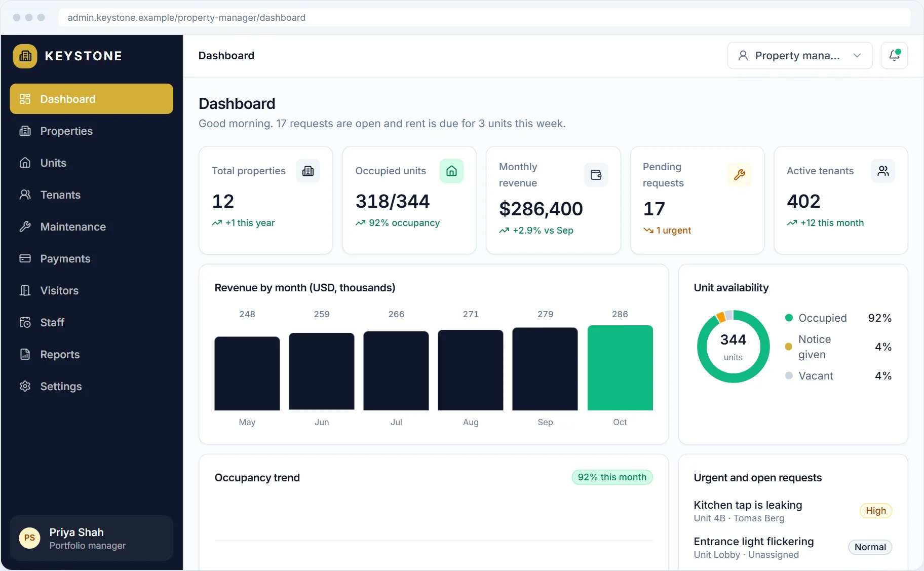This screenshot has width=924, height=571.
Task: Click the 1 urgent indicator
Action: pyautogui.click(x=667, y=231)
